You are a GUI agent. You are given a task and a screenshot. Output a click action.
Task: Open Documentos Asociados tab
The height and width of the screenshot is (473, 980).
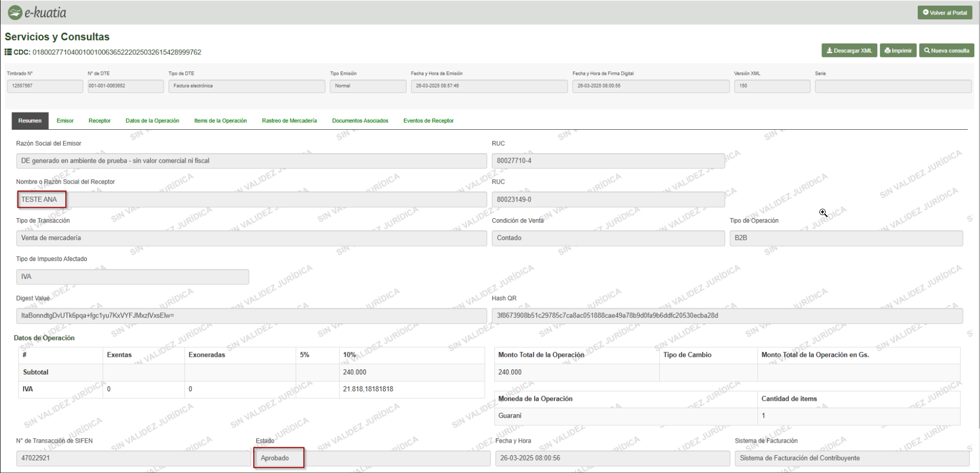coord(360,121)
